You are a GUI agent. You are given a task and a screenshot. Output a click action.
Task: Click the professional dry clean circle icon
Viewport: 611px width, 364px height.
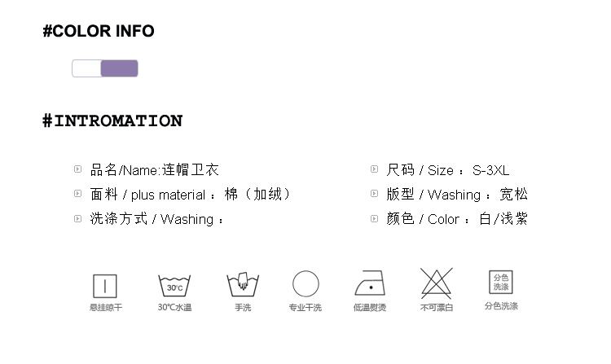coord(305,284)
